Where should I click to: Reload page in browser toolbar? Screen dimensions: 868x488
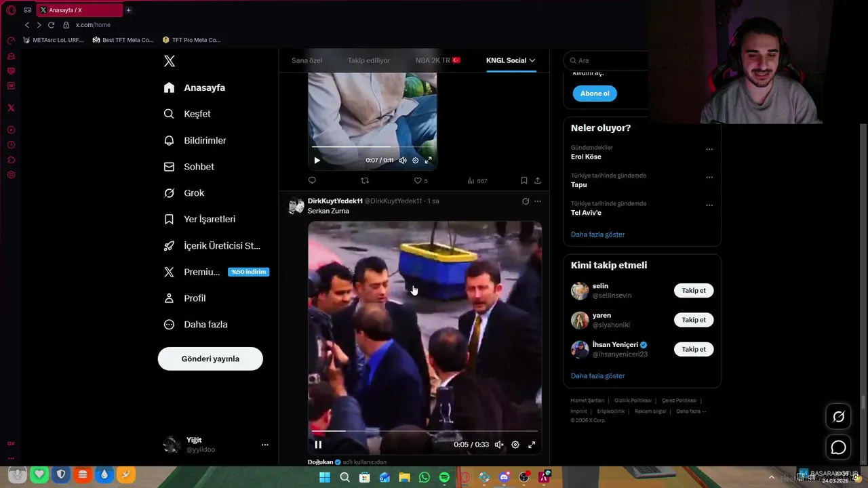tap(51, 25)
